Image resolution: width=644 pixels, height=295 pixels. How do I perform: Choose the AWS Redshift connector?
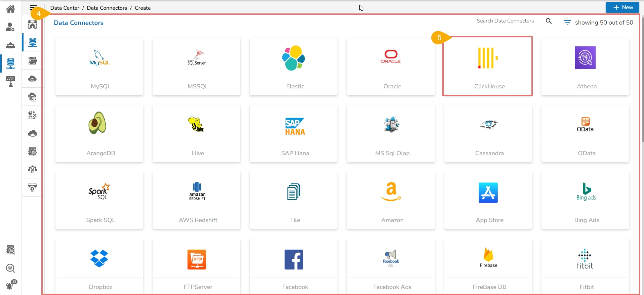pyautogui.click(x=196, y=200)
